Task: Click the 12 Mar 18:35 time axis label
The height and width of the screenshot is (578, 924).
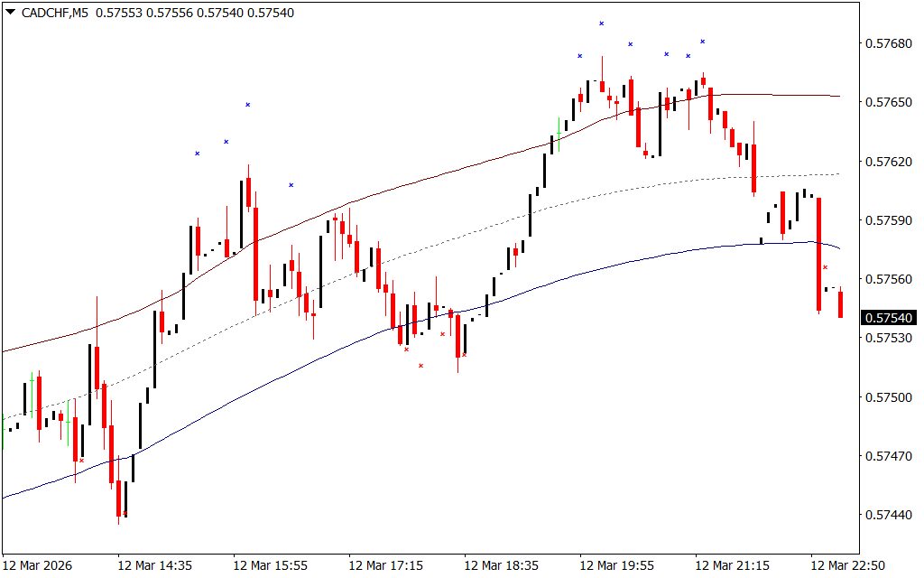Action: (x=502, y=565)
